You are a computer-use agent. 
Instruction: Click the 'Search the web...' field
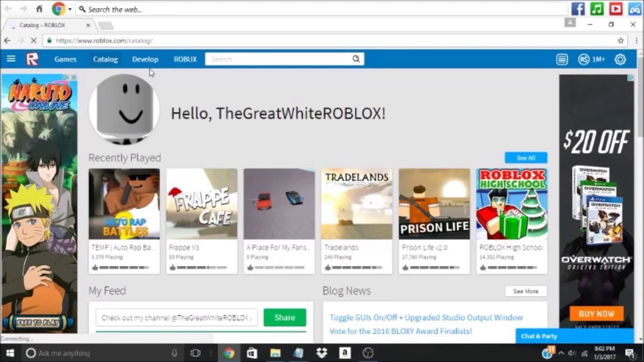coord(322,9)
